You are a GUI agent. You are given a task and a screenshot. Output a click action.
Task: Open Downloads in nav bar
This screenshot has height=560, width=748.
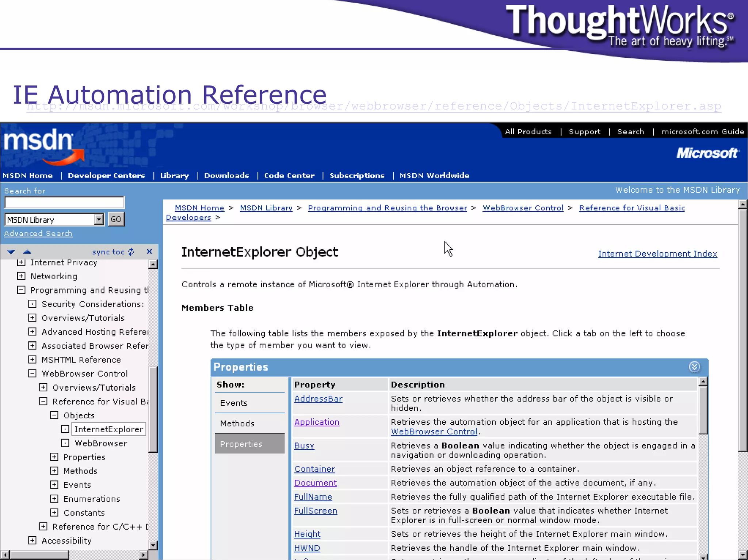pyautogui.click(x=226, y=176)
